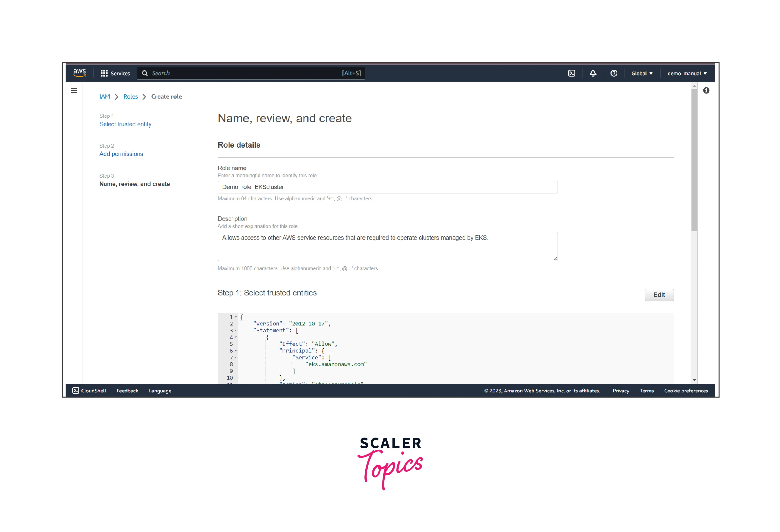Open the info panel icon

(x=706, y=91)
